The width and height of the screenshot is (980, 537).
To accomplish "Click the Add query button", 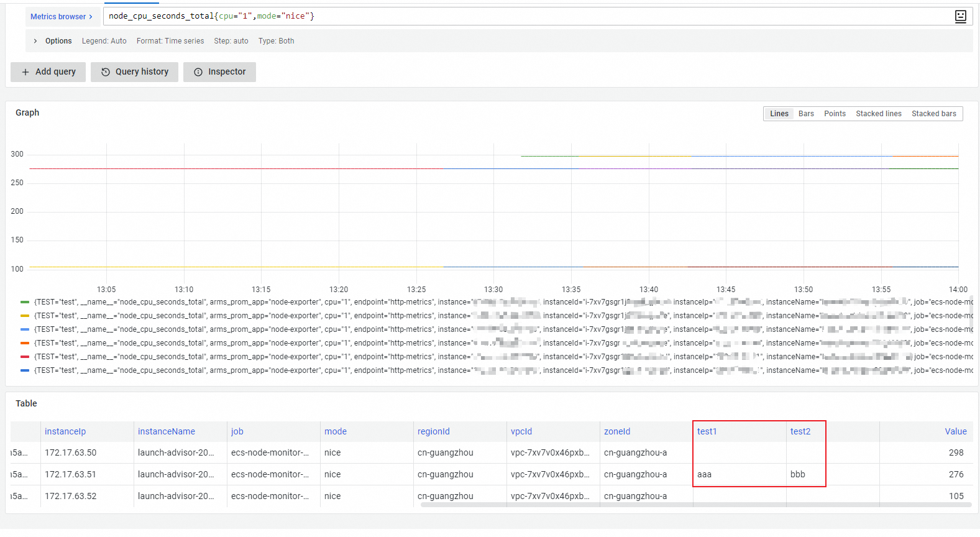I will (48, 72).
